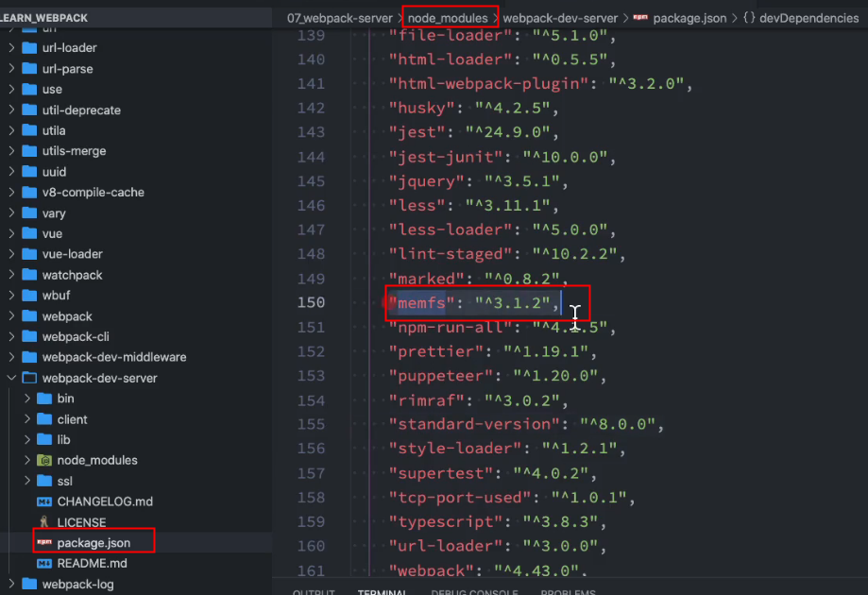Click the LICENSE file icon
Image resolution: width=868 pixels, height=595 pixels.
[x=44, y=522]
